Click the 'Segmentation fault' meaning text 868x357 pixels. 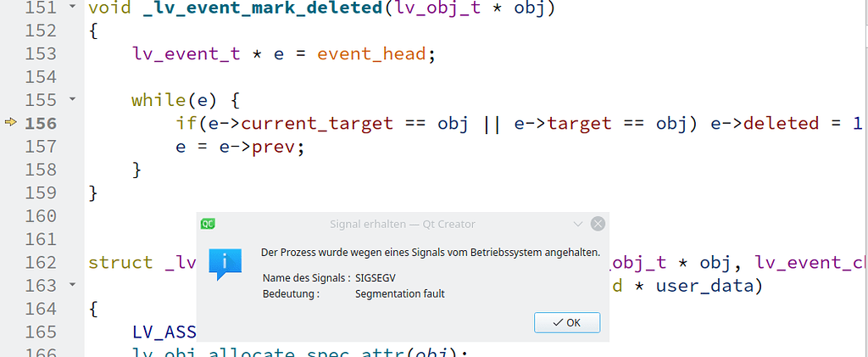pos(400,294)
